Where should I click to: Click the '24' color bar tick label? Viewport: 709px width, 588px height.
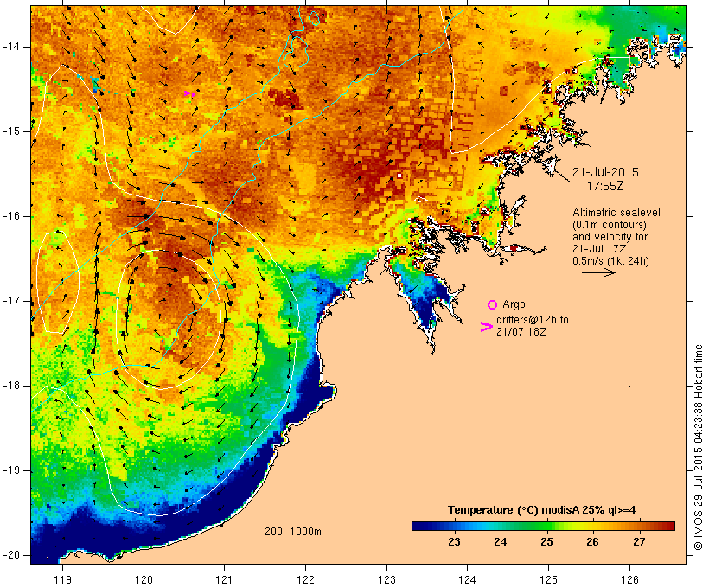(500, 542)
